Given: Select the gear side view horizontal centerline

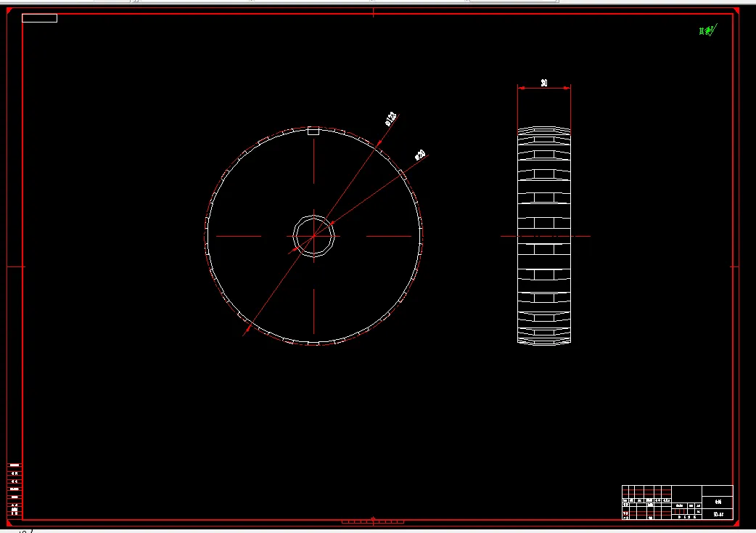Looking at the screenshot, I should coord(546,236).
